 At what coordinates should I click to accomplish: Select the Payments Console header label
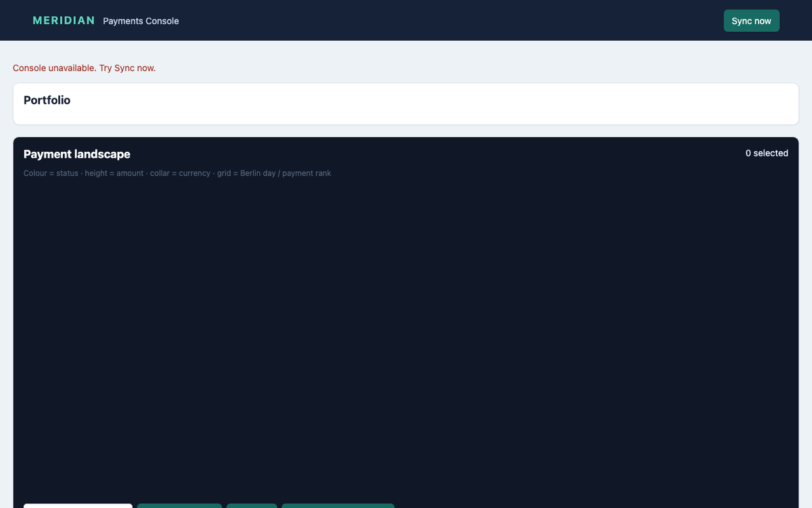click(x=141, y=21)
